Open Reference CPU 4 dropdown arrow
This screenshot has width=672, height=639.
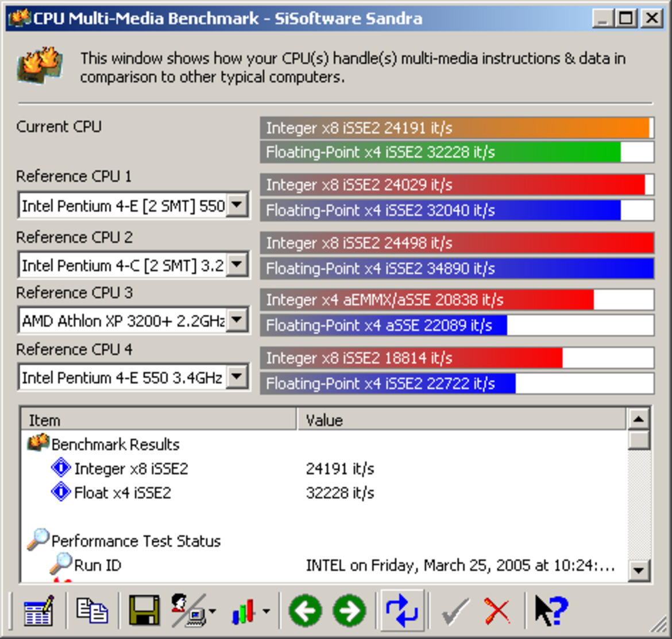(x=237, y=377)
